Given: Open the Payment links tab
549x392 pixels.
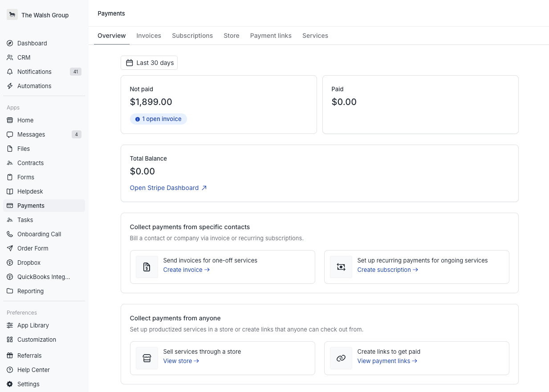Looking at the screenshot, I should [x=271, y=36].
